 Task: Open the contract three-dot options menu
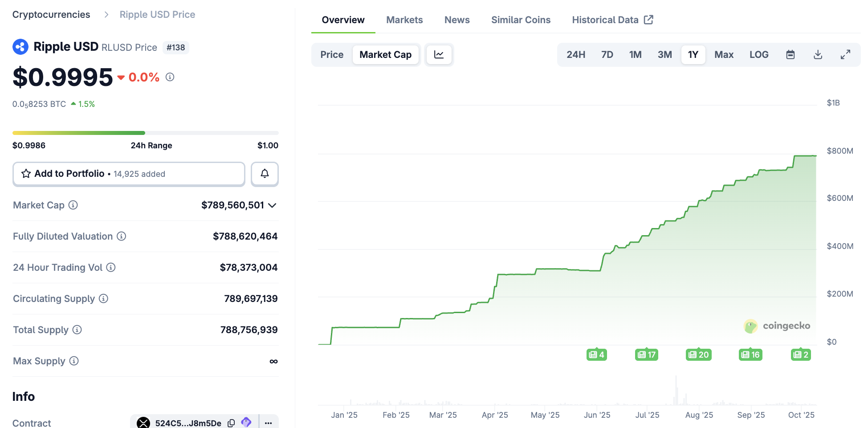[x=268, y=423]
